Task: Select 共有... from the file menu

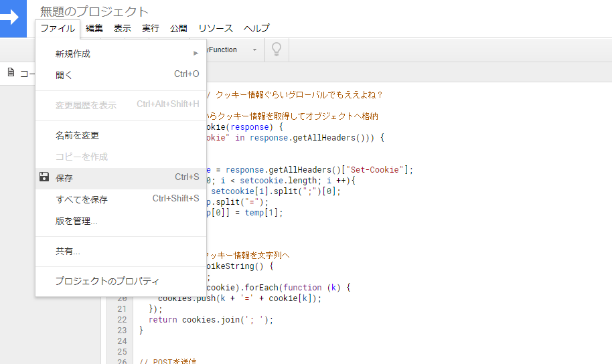Action: (68, 251)
